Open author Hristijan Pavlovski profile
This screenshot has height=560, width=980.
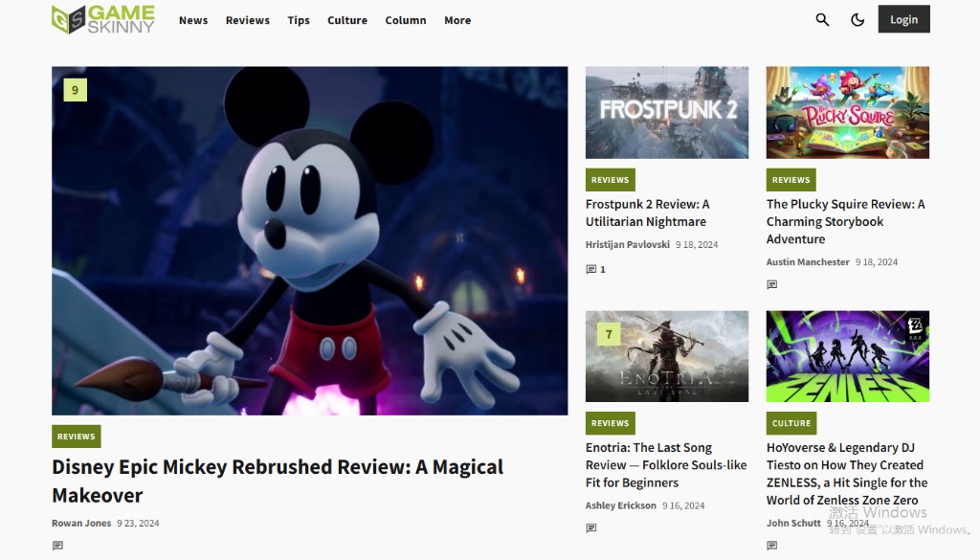[x=628, y=244]
